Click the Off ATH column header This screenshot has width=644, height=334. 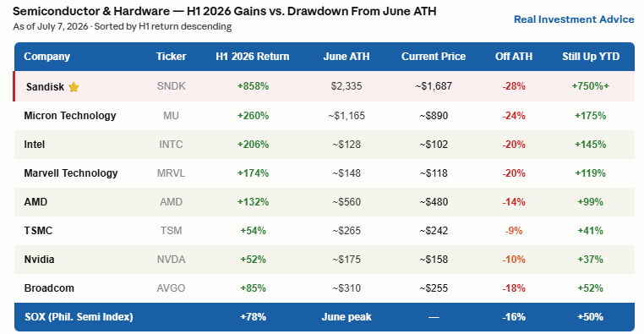(x=514, y=57)
